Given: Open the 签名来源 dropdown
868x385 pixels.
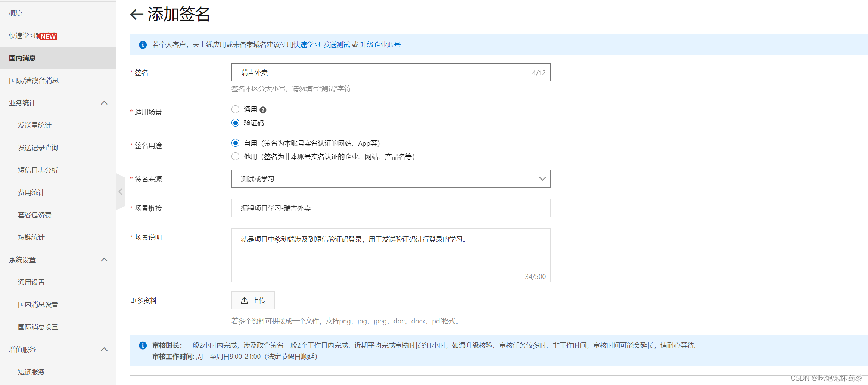Looking at the screenshot, I should pyautogui.click(x=391, y=179).
